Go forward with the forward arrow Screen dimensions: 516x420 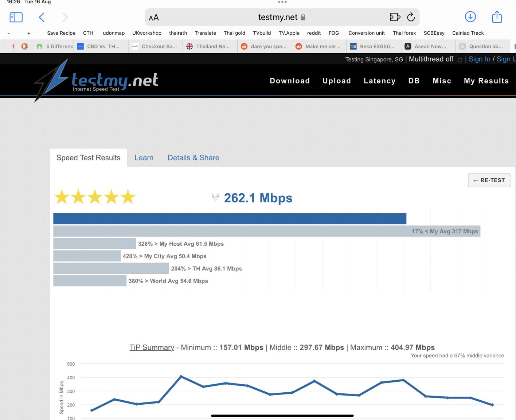point(65,17)
